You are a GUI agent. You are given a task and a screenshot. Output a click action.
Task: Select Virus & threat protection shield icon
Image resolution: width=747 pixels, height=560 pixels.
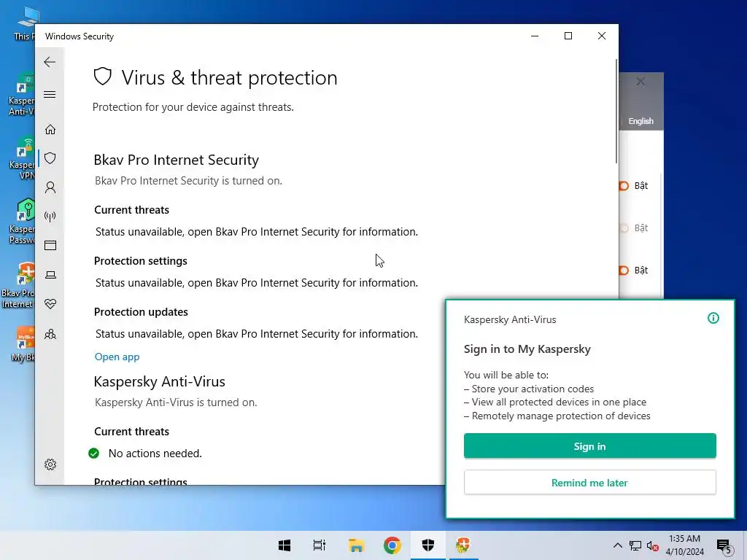(50, 158)
